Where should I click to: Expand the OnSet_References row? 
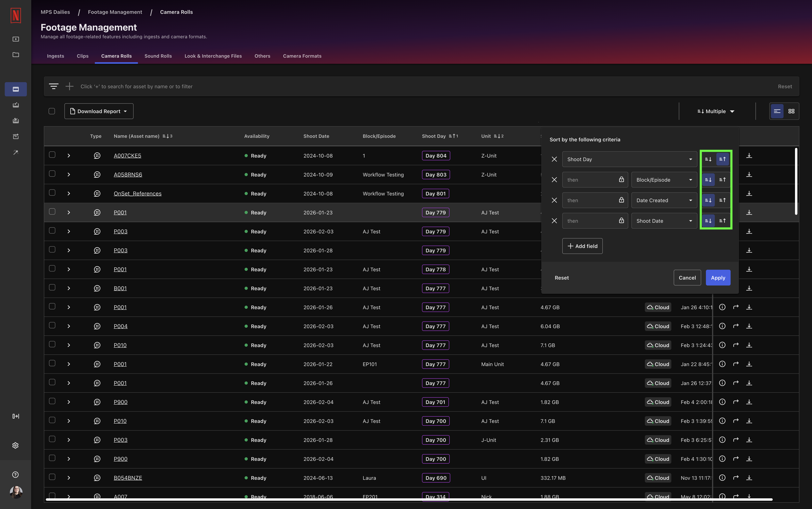(x=69, y=193)
